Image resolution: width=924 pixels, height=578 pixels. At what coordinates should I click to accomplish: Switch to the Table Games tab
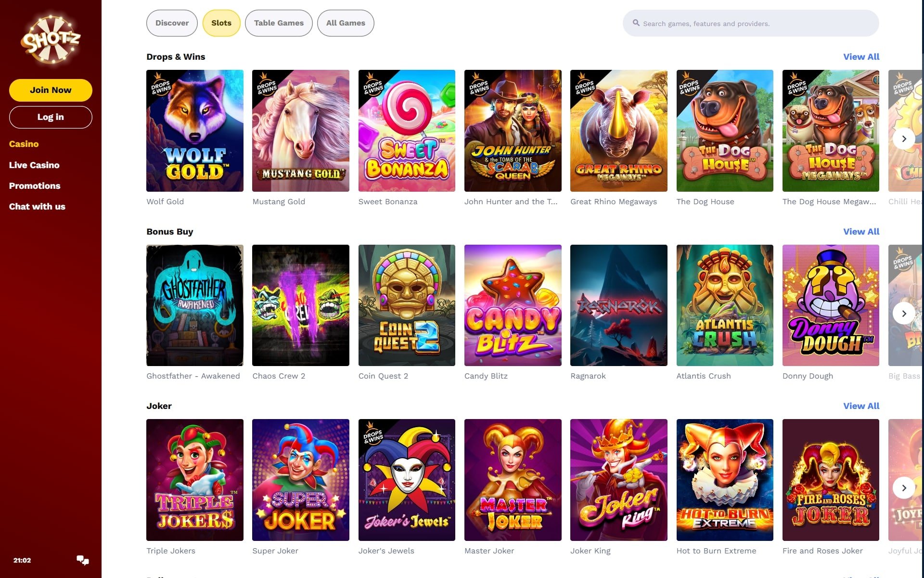coord(279,23)
